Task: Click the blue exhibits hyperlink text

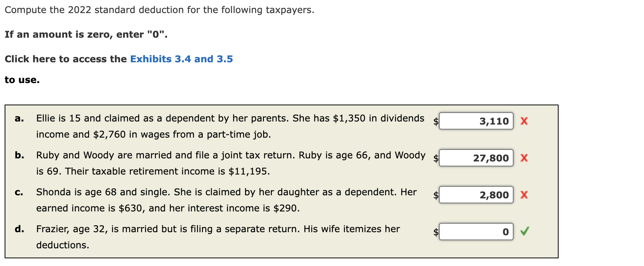Action: coord(181,59)
